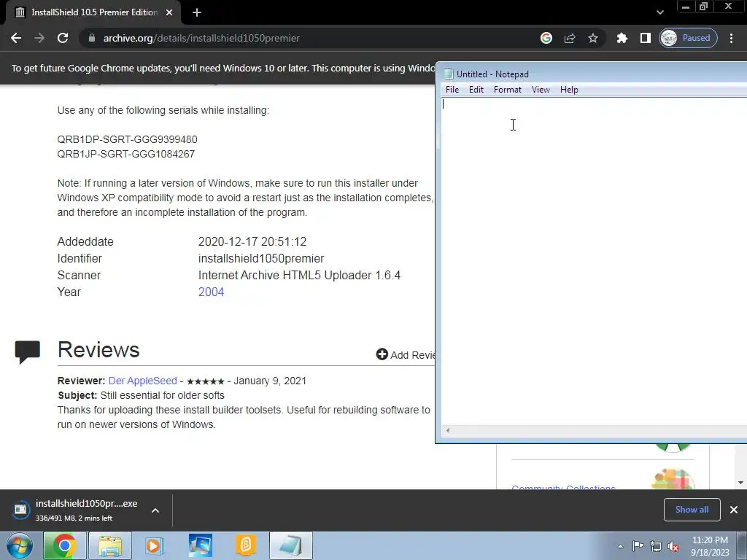Click the serial QRB1JP-SGRT-GGG1084267

point(125,155)
